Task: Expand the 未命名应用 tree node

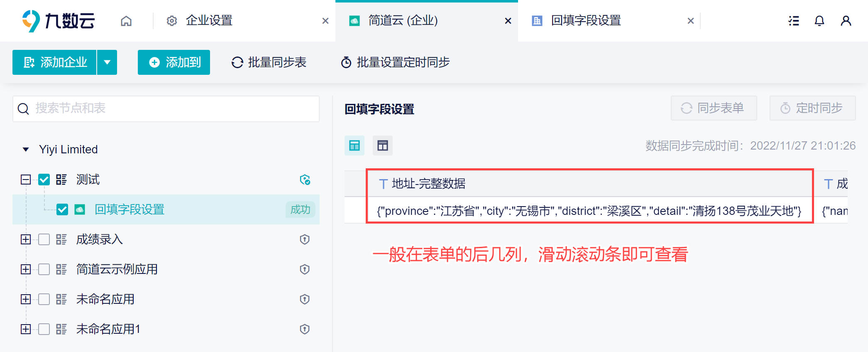Action: coord(26,299)
